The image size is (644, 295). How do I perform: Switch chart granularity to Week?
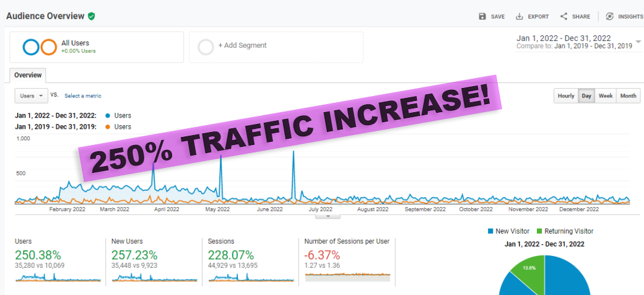coord(605,96)
